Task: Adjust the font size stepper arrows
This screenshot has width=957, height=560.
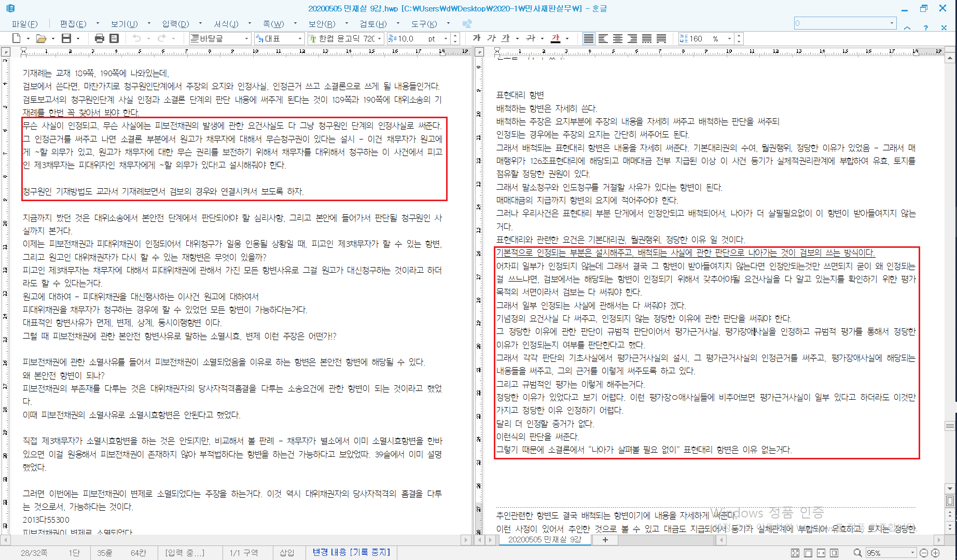Action: point(455,38)
